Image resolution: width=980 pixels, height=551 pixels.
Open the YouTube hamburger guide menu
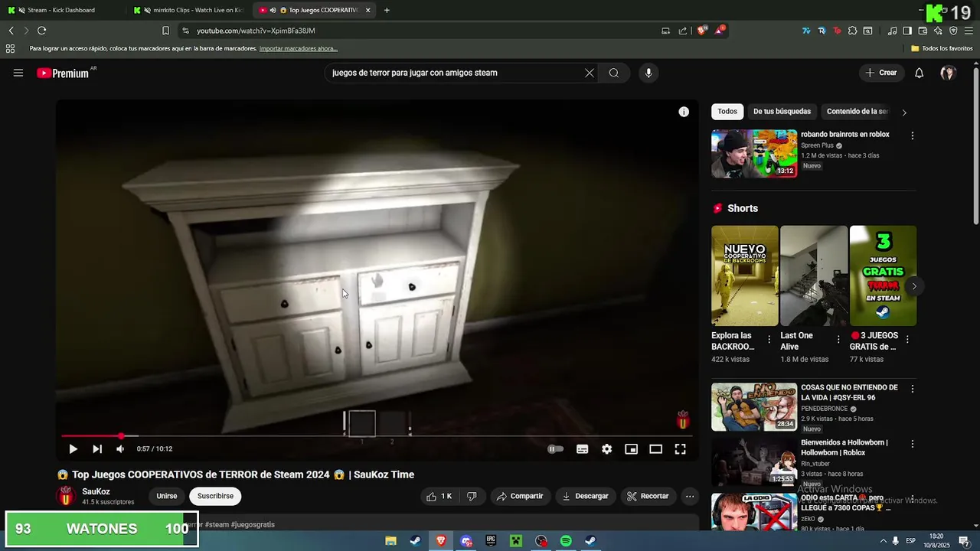click(18, 73)
